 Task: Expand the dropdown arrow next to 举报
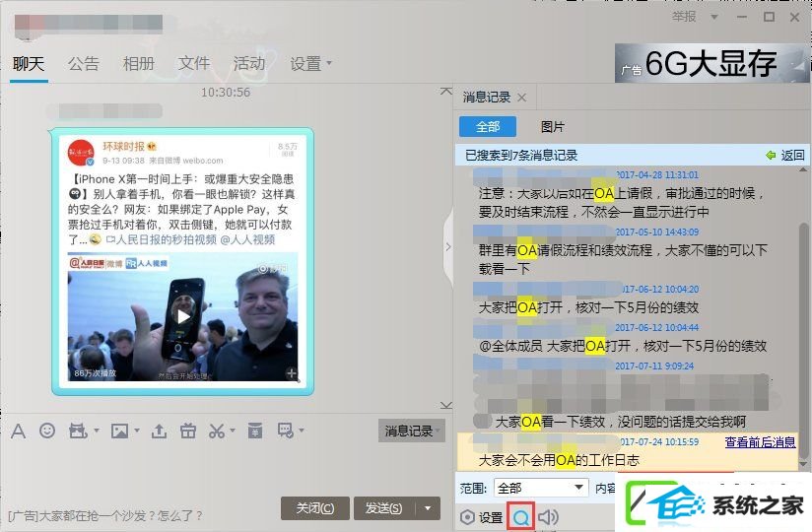point(714,17)
